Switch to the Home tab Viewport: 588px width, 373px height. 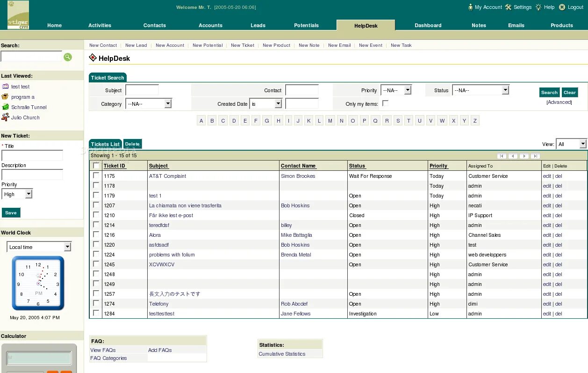[x=55, y=25]
